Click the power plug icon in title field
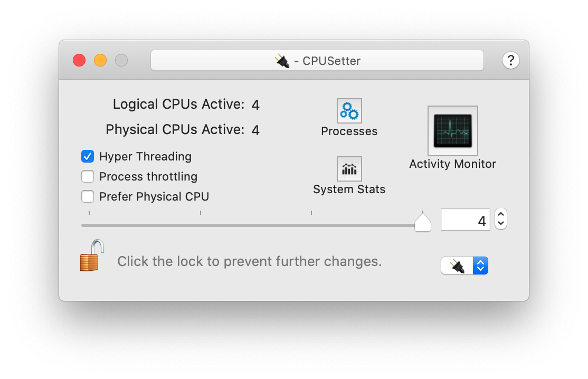 tap(282, 61)
